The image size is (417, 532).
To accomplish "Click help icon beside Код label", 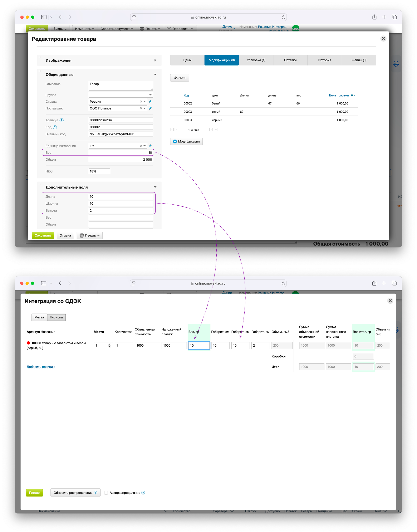I will (x=55, y=127).
